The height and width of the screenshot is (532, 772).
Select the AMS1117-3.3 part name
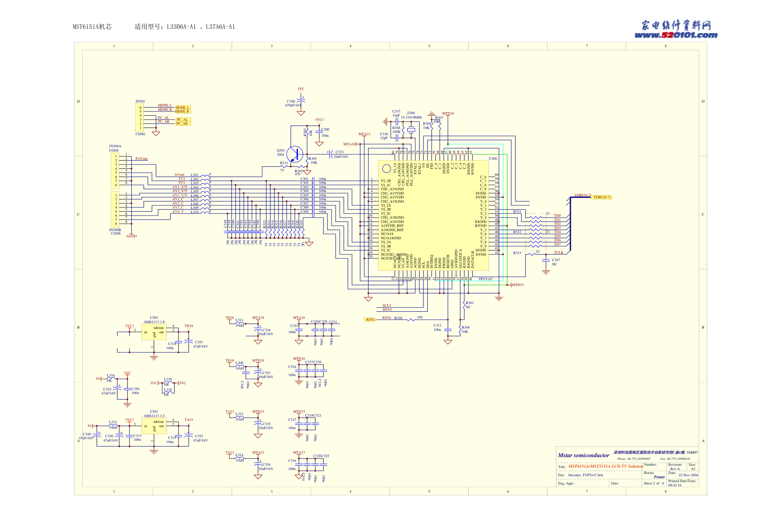point(154,416)
